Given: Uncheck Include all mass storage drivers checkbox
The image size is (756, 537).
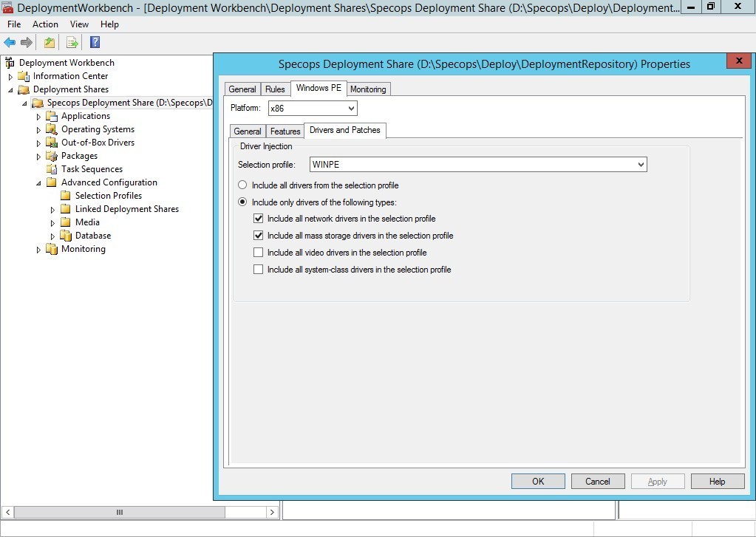Looking at the screenshot, I should click(259, 235).
